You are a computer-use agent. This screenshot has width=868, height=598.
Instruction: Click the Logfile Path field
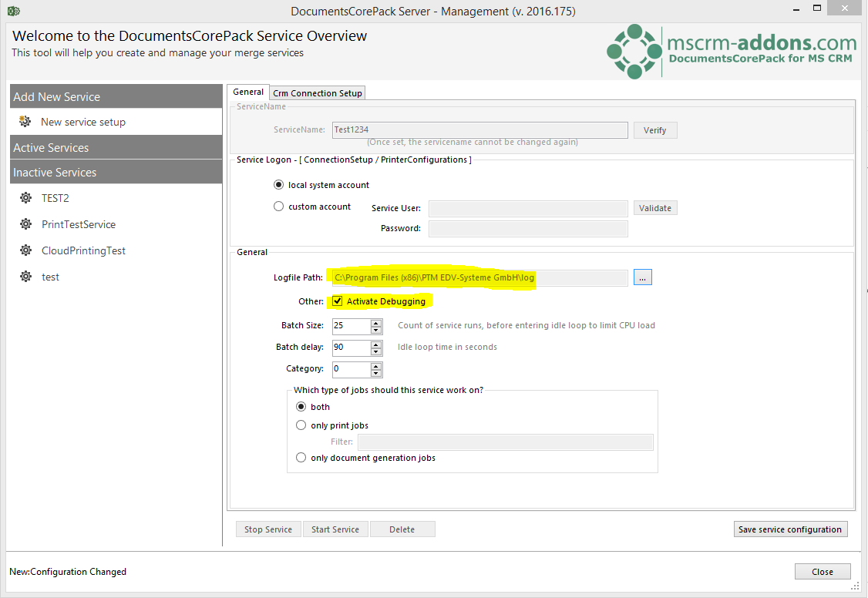coord(480,277)
